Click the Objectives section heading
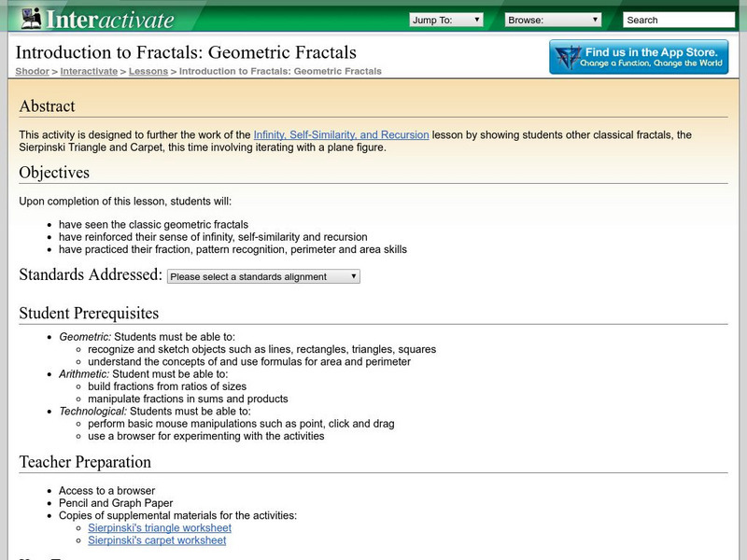 (x=54, y=173)
